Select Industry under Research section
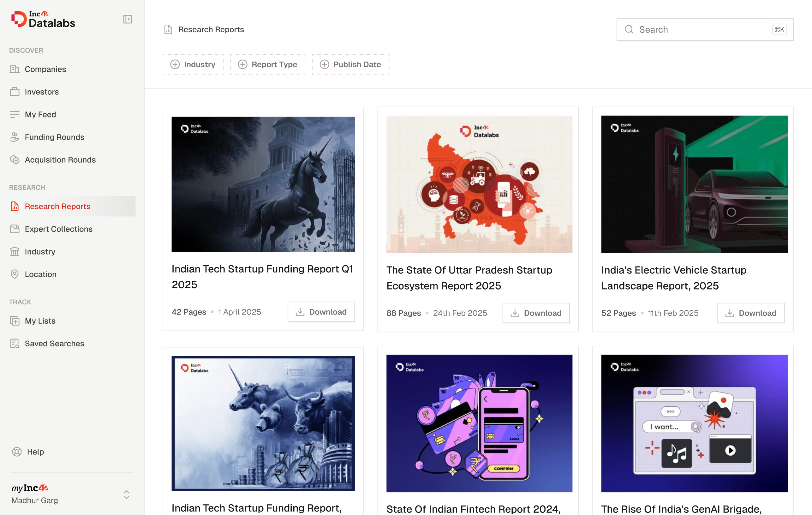 (40, 252)
